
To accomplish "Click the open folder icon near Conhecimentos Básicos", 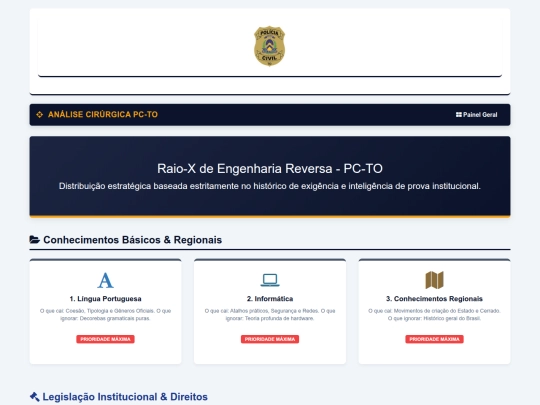I will 35,239.
